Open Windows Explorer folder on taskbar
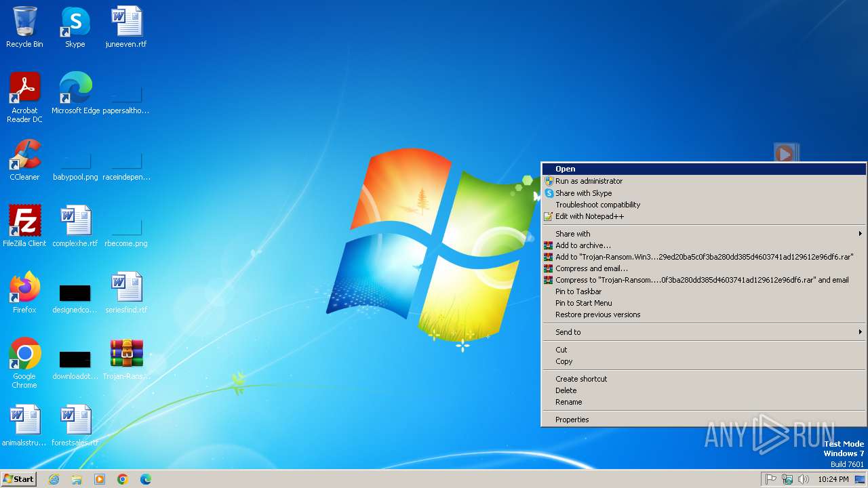The image size is (868, 488). (x=77, y=479)
